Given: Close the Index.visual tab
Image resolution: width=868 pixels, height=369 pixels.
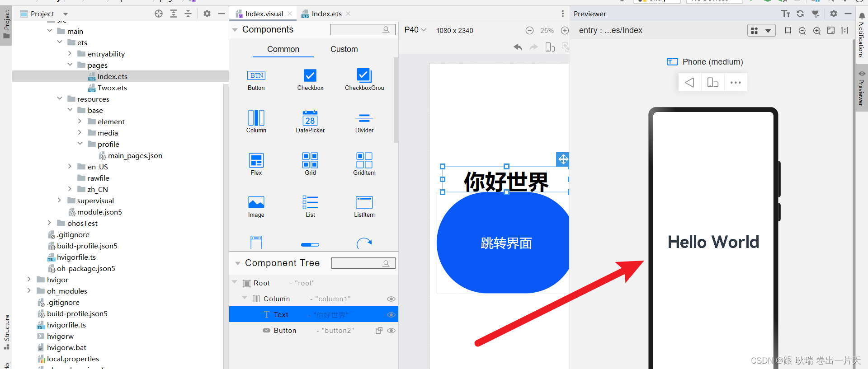Looking at the screenshot, I should click(x=290, y=14).
